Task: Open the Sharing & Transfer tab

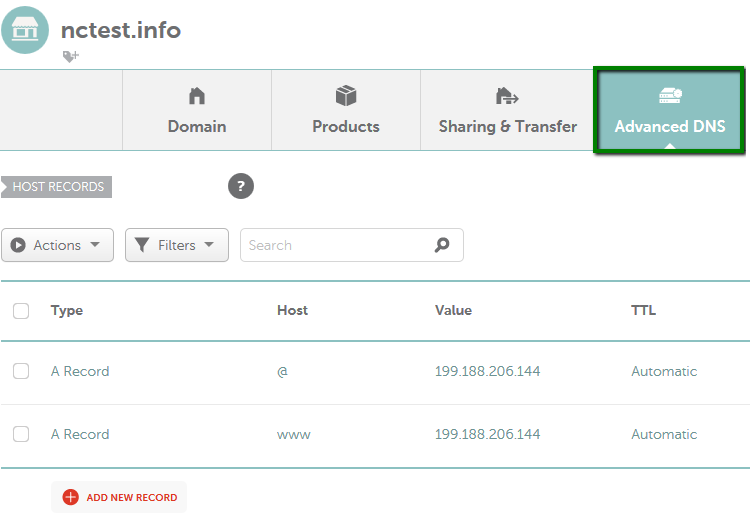Action: pyautogui.click(x=507, y=110)
